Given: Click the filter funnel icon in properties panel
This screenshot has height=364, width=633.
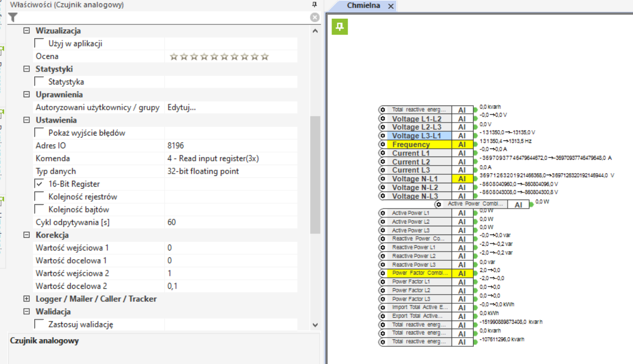Looking at the screenshot, I should coord(13,17).
